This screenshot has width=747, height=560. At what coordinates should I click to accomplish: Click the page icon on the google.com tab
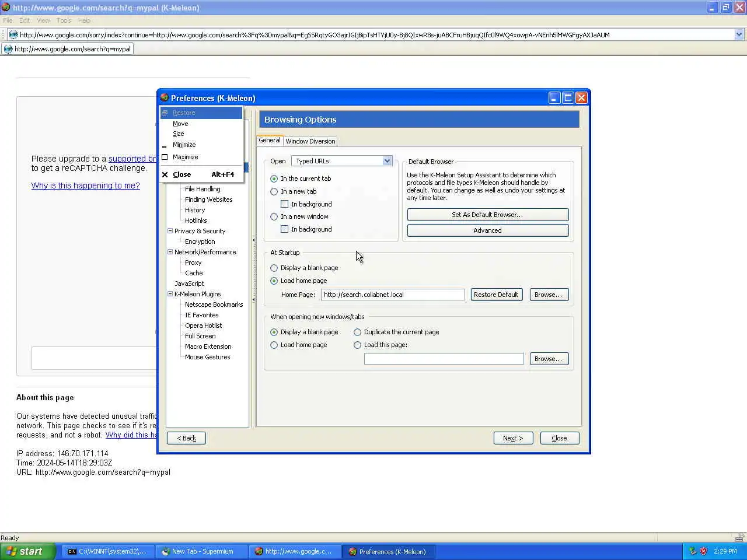click(8, 49)
